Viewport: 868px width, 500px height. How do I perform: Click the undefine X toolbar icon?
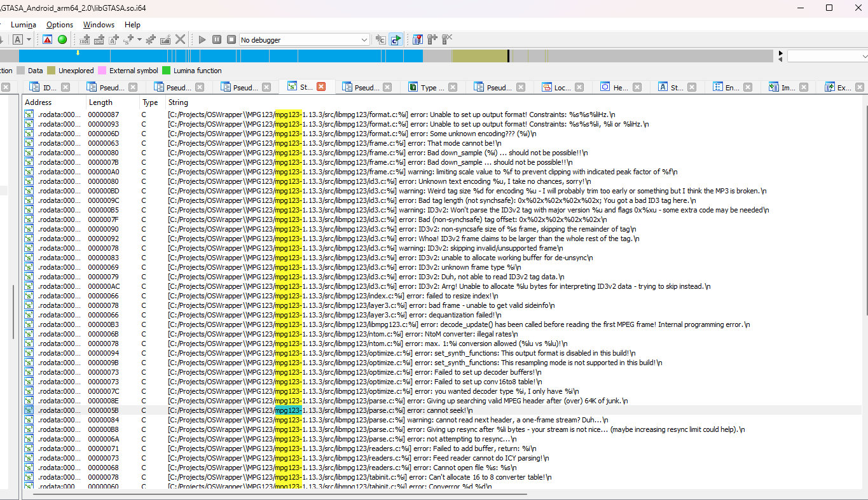coord(181,39)
